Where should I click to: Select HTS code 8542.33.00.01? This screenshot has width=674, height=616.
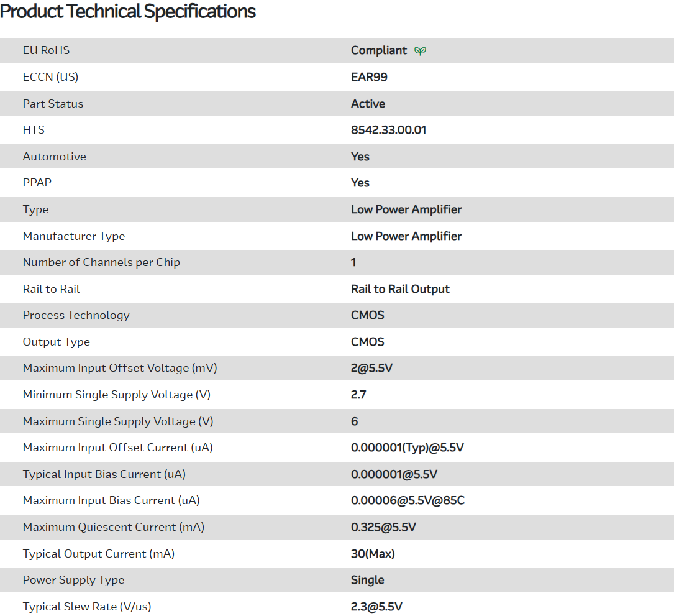coord(388,130)
